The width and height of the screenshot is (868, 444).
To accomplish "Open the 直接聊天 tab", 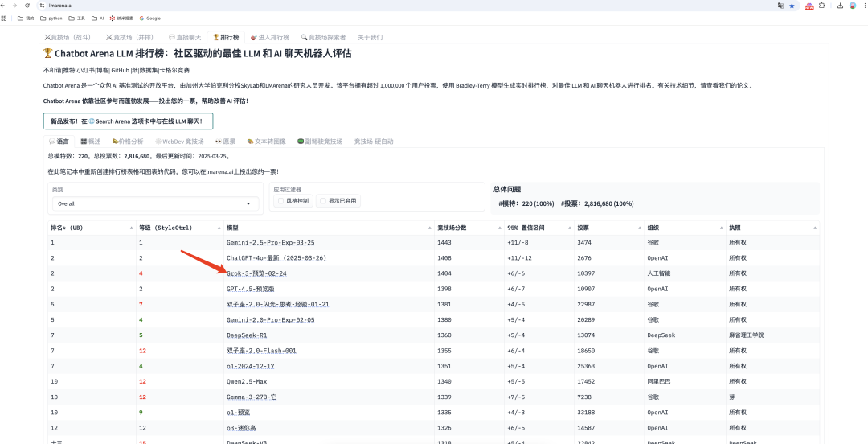I will [x=185, y=38].
